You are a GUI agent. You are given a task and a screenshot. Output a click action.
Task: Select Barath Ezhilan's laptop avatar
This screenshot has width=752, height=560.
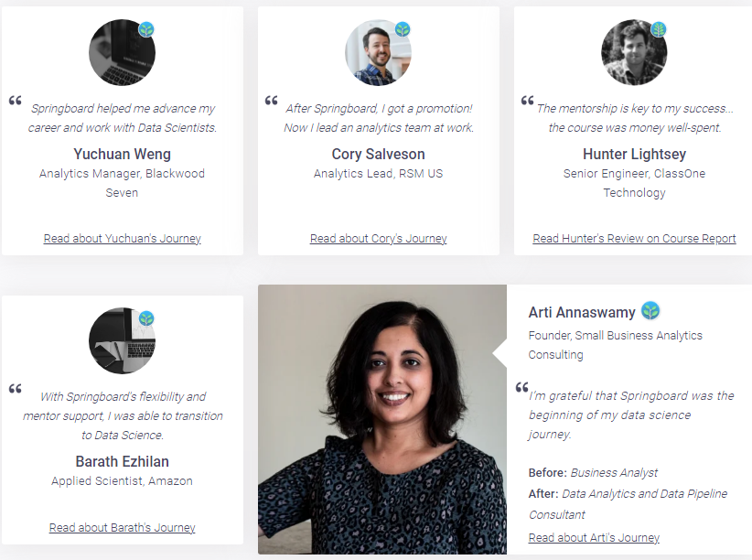pyautogui.click(x=120, y=342)
